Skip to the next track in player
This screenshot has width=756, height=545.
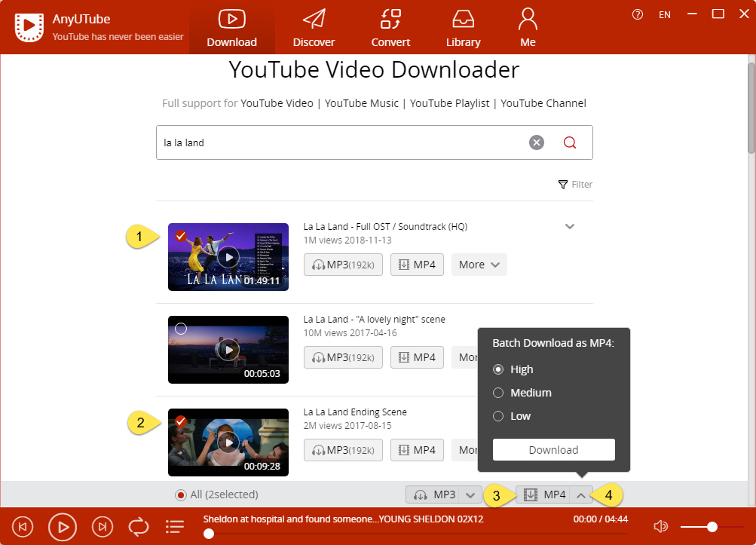(x=103, y=527)
